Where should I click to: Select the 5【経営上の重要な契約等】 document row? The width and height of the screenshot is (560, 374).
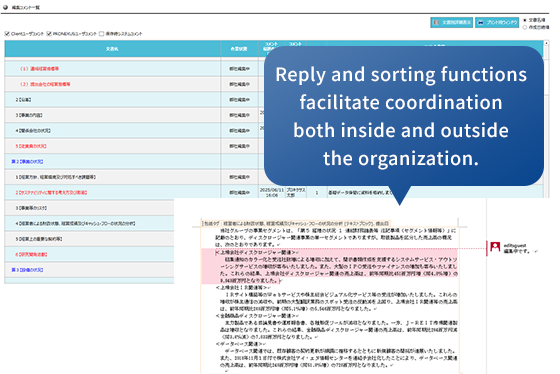39,239
